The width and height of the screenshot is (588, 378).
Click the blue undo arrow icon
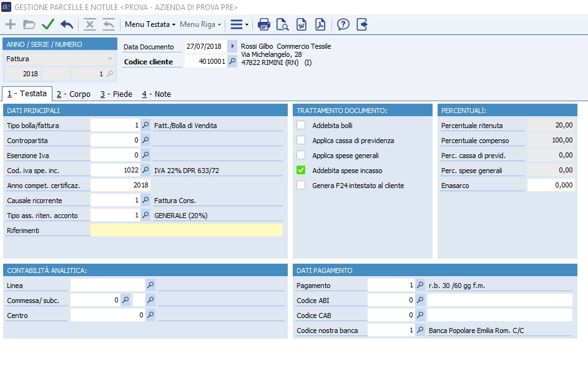click(67, 24)
